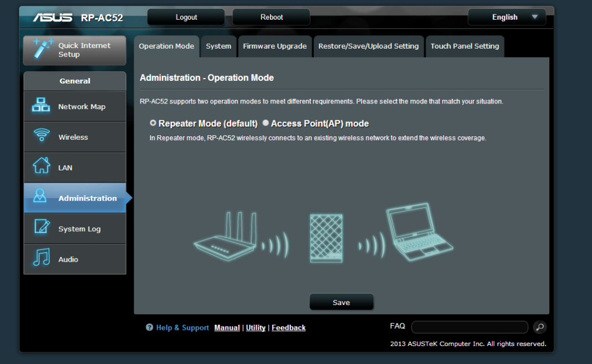
Task: Click the FAQ search magnifier icon
Action: coord(539,328)
